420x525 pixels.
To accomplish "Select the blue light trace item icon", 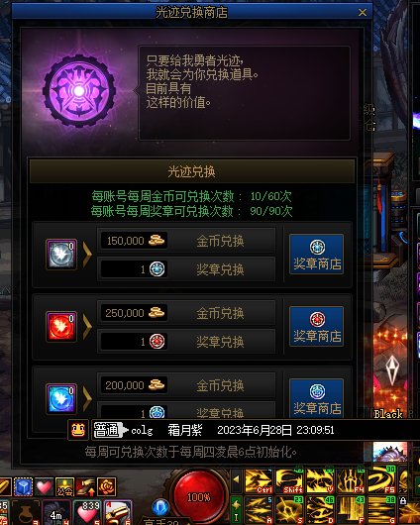I will (x=61, y=399).
